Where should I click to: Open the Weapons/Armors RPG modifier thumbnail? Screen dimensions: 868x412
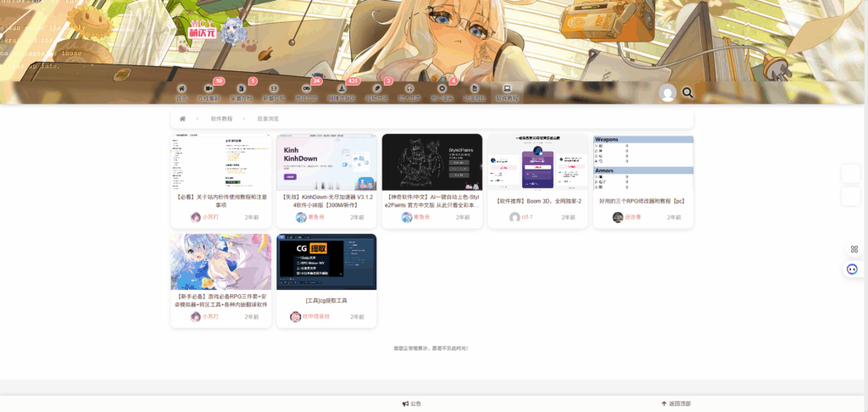point(643,162)
